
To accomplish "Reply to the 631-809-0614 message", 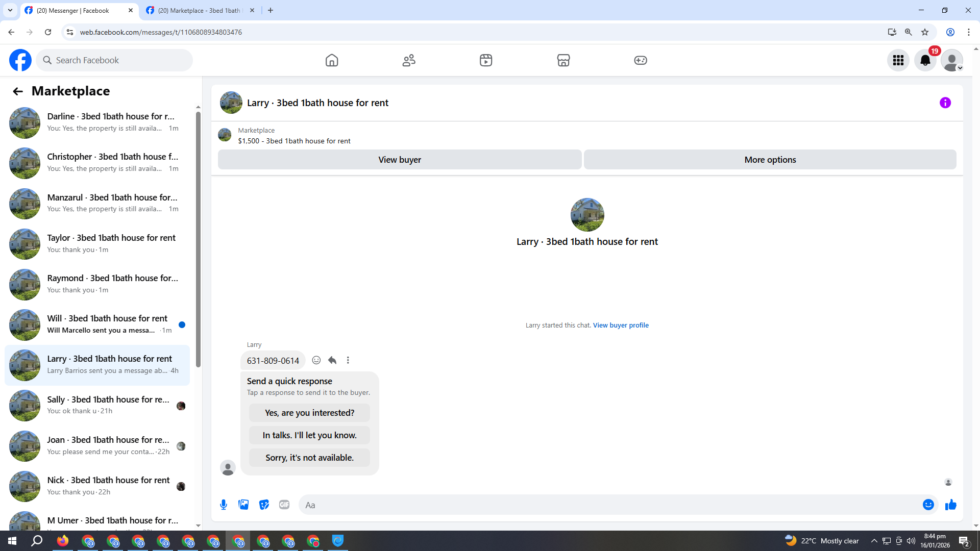I will pyautogui.click(x=332, y=360).
